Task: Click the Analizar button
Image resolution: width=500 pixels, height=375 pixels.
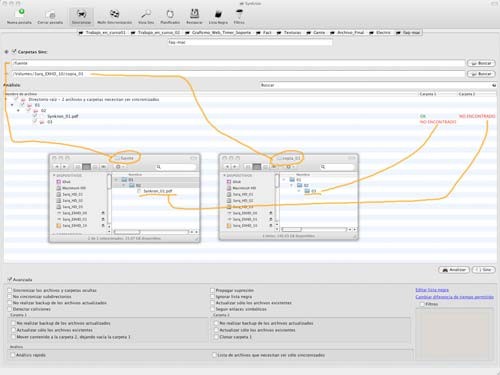Action: pyautogui.click(x=454, y=270)
